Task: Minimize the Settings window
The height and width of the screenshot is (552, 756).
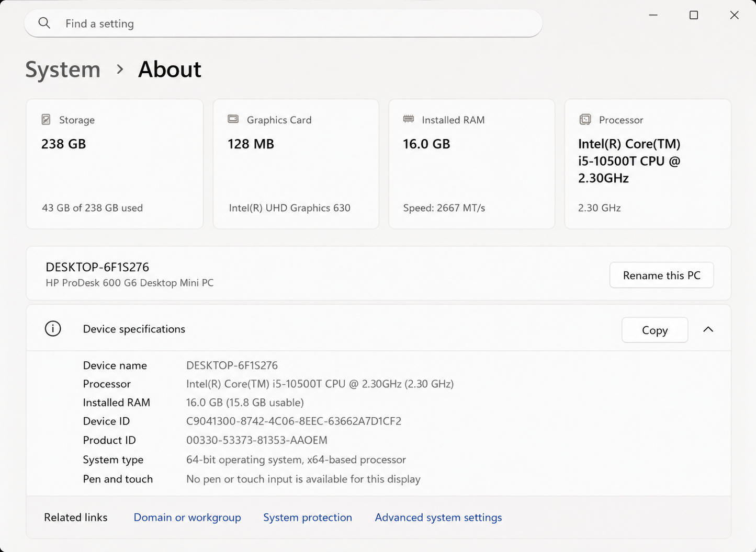Action: pos(653,15)
